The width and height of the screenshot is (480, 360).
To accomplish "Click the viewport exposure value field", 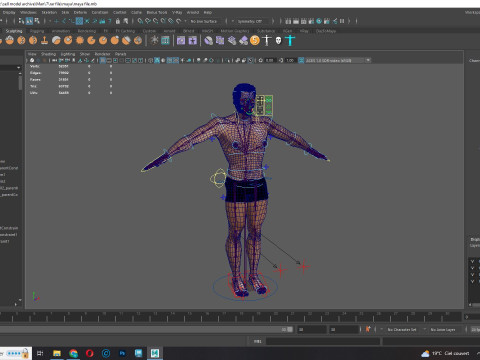I will click(x=270, y=60).
